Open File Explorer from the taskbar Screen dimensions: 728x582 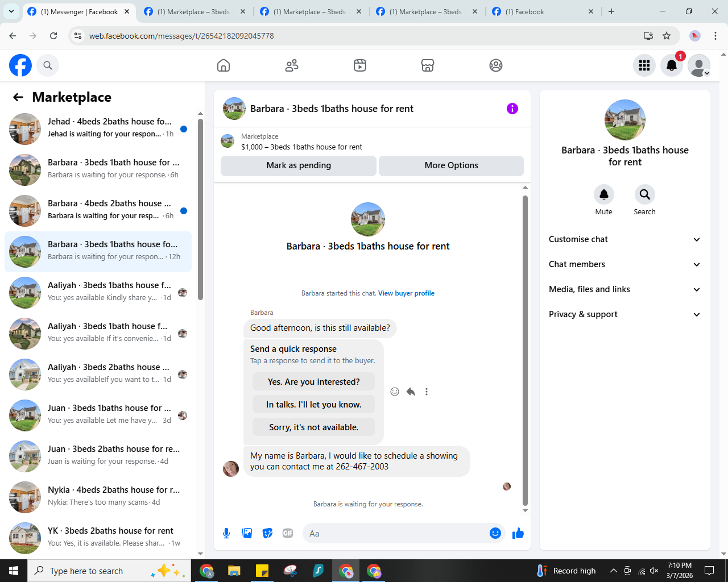click(234, 571)
